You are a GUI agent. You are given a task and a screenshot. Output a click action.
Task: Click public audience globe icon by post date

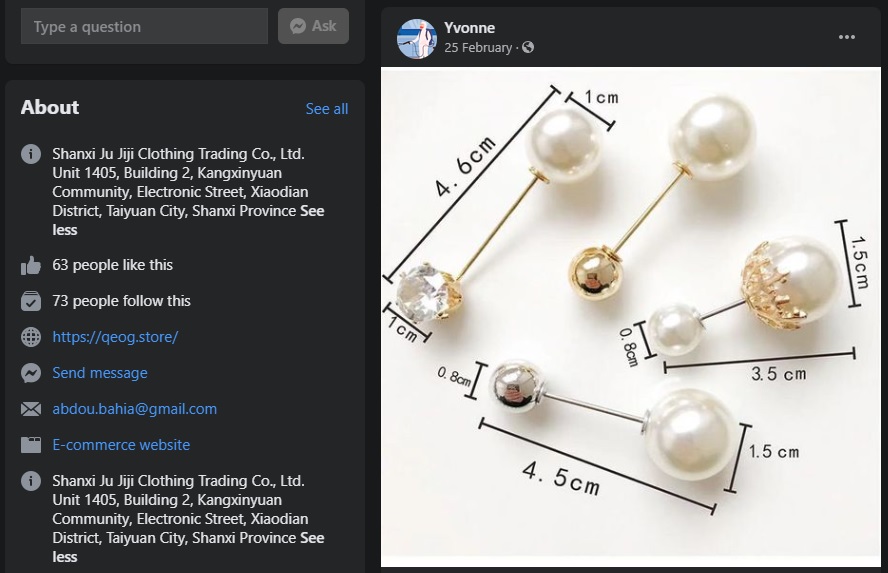[x=528, y=47]
